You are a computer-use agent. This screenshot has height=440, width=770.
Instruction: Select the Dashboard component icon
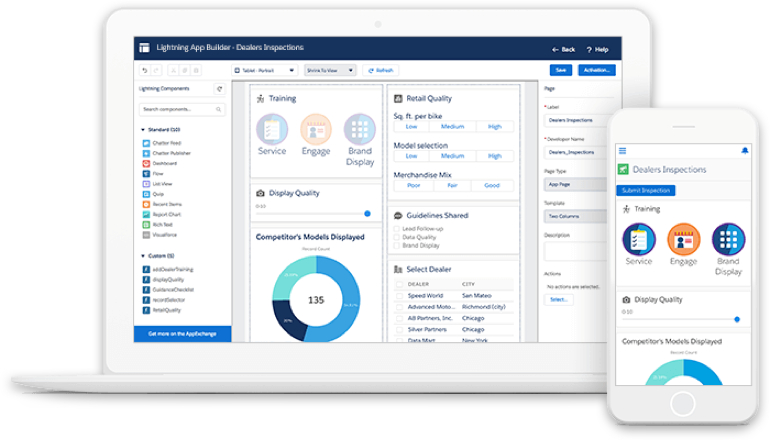click(x=146, y=164)
